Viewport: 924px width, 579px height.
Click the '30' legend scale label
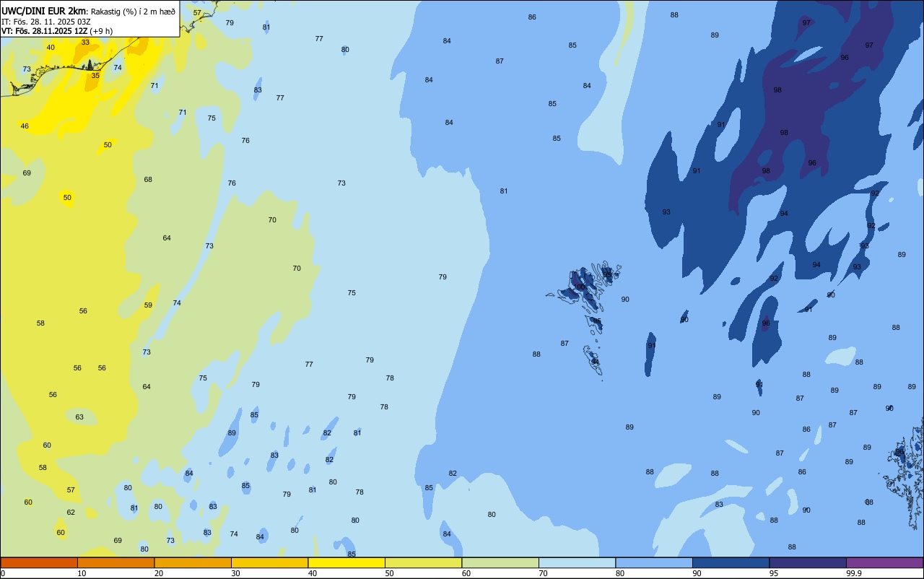point(235,573)
